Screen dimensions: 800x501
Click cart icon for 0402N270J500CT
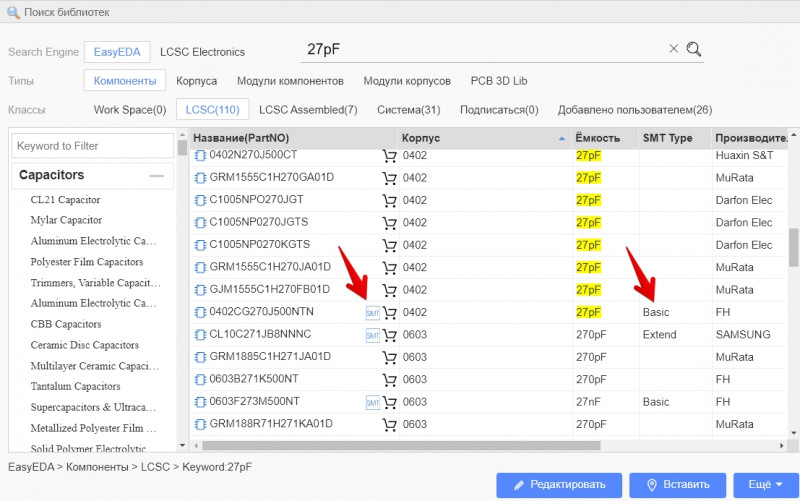[x=389, y=156]
